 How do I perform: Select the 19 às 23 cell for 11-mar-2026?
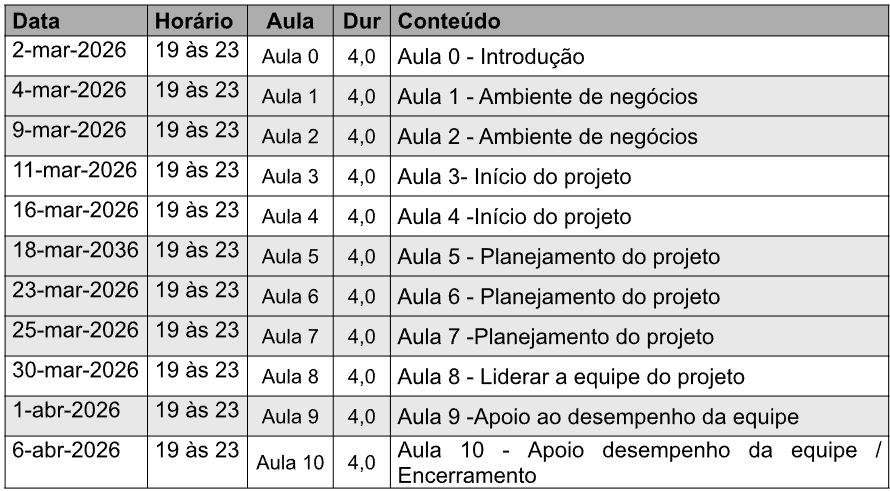pyautogui.click(x=197, y=170)
